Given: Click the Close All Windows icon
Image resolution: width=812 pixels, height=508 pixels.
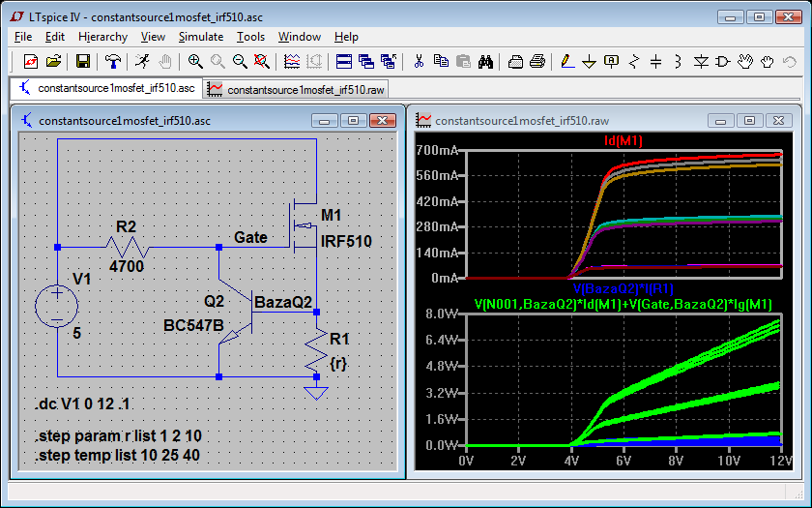Looking at the screenshot, I should click(389, 62).
